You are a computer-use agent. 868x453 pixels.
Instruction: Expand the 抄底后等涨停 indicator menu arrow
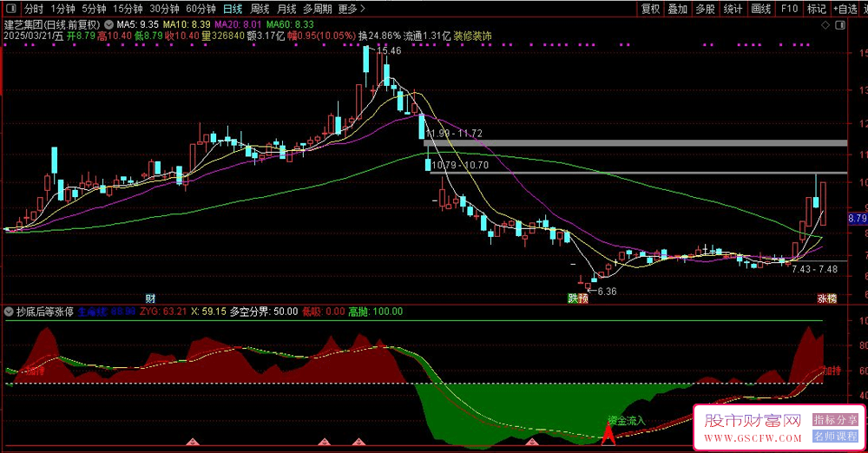click(x=9, y=312)
